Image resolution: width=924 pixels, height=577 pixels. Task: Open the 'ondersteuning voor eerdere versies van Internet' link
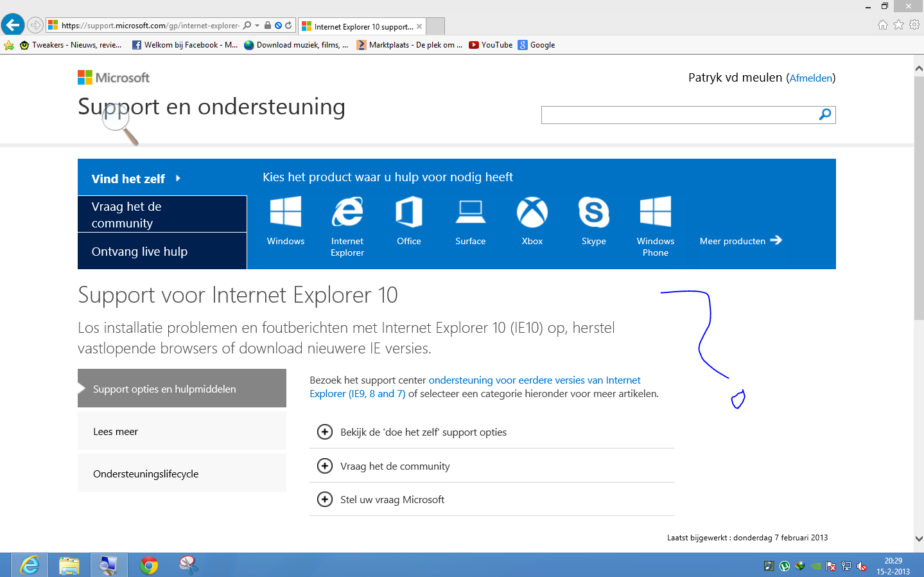pos(534,380)
